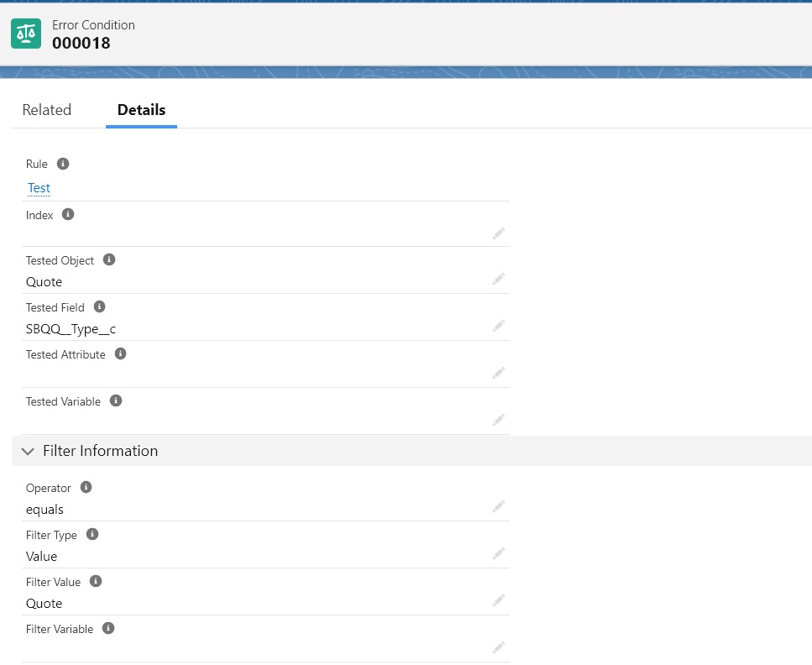Click the Tested Variable info icon
Viewport: 812px width, 665px height.
click(116, 401)
